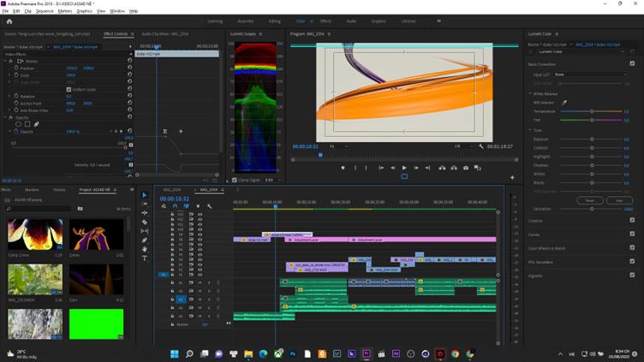Toggle Color Wheels & Match checkbox

click(x=632, y=247)
